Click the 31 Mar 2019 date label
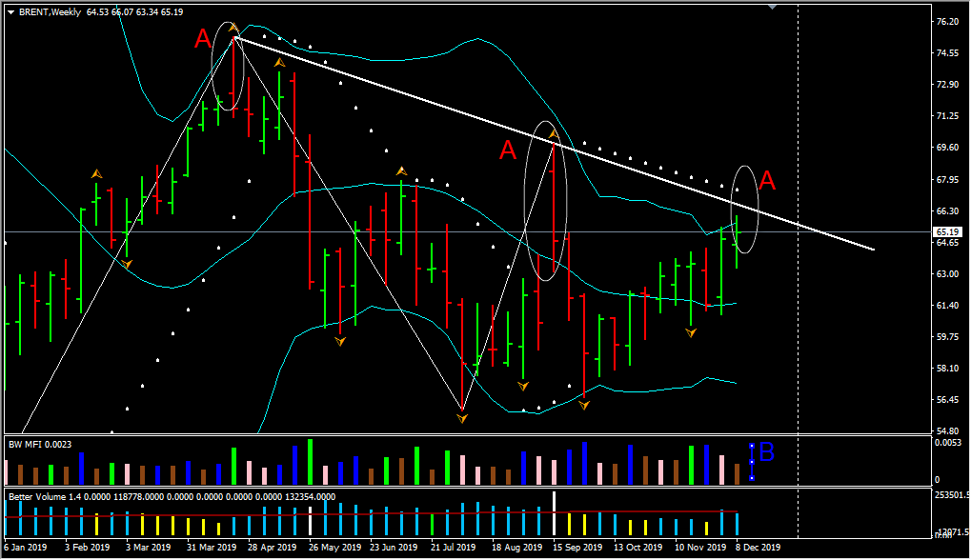The image size is (971, 560). point(212,548)
